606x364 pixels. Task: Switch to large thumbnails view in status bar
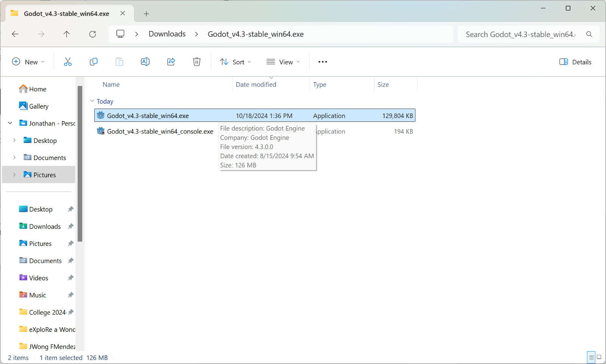click(599, 357)
